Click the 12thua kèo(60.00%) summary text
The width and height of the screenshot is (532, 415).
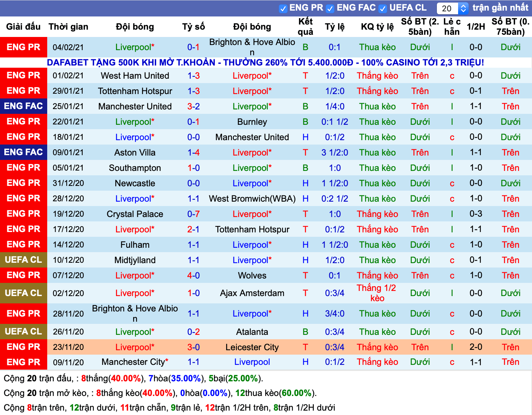point(274,393)
